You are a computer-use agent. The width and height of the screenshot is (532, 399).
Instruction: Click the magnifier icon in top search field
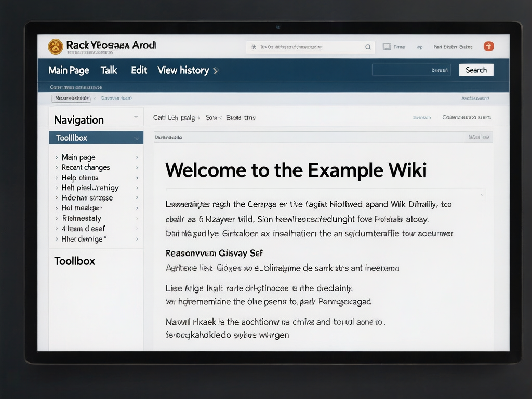coord(368,47)
